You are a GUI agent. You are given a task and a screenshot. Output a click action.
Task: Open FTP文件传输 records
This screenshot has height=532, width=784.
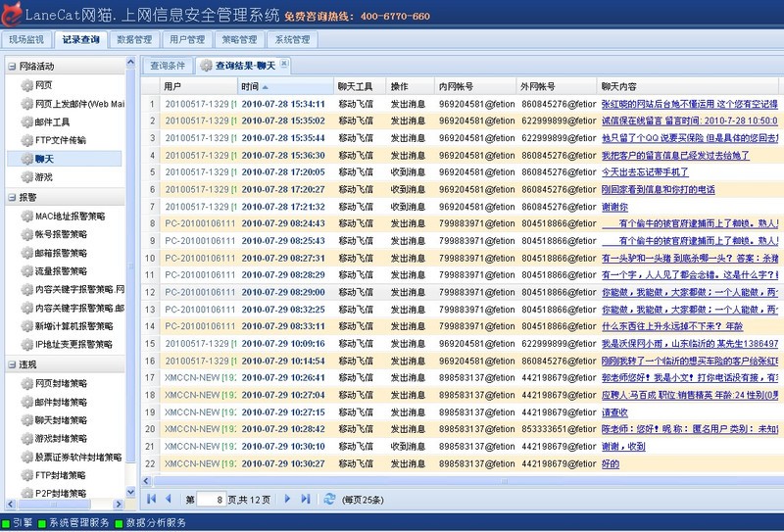pos(60,140)
